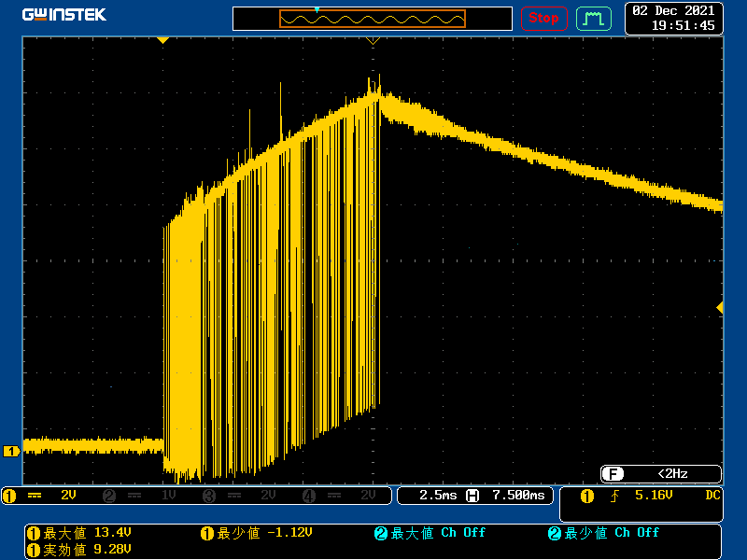Screen dimensions: 747x560
Task: Click the trigger level arrow on right edge
Action: pyautogui.click(x=720, y=308)
